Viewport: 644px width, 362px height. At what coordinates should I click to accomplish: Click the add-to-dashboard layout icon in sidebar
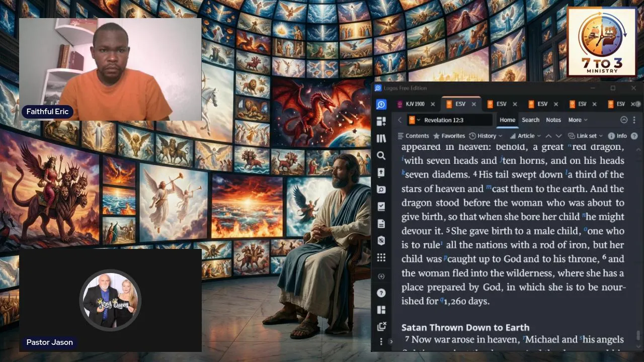coord(381,121)
